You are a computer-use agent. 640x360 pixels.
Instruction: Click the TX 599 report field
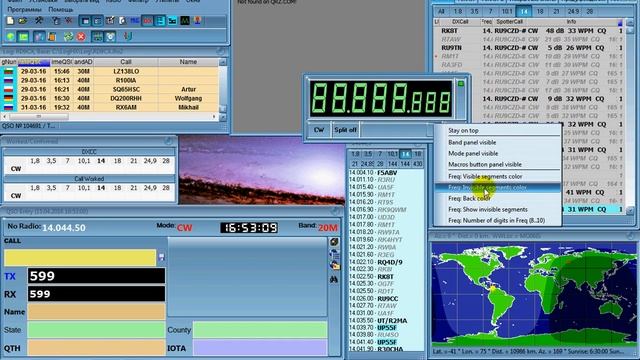tap(97, 276)
